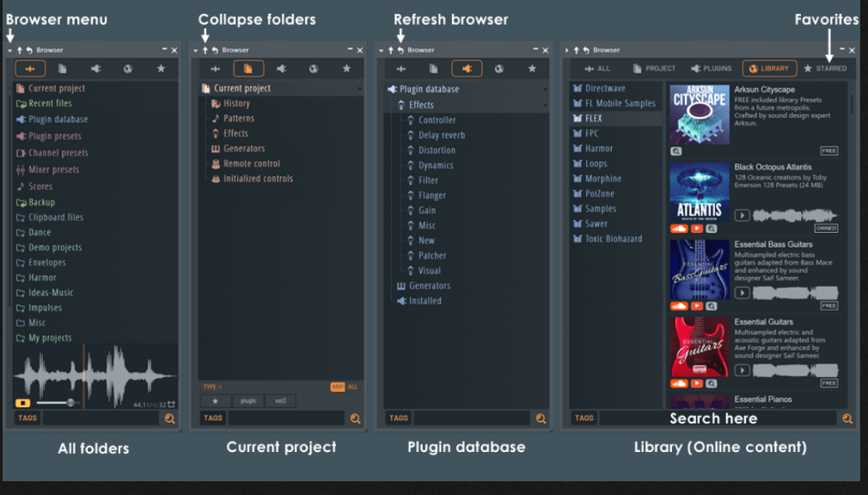
Task: Click the globe Library icon in All folders panel
Action: (128, 69)
